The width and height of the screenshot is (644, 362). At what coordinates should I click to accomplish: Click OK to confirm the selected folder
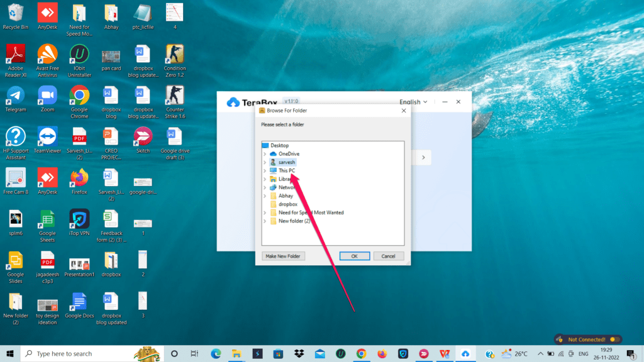click(x=354, y=256)
